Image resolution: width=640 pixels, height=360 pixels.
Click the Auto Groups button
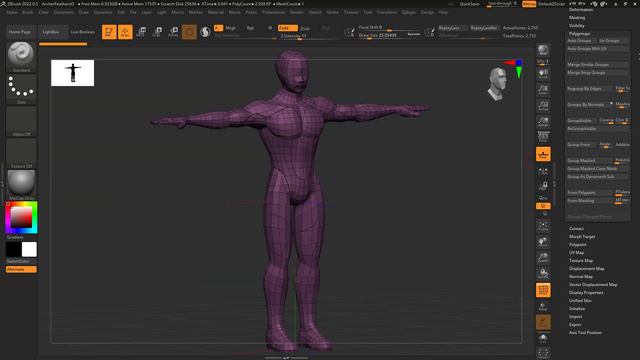pos(581,41)
